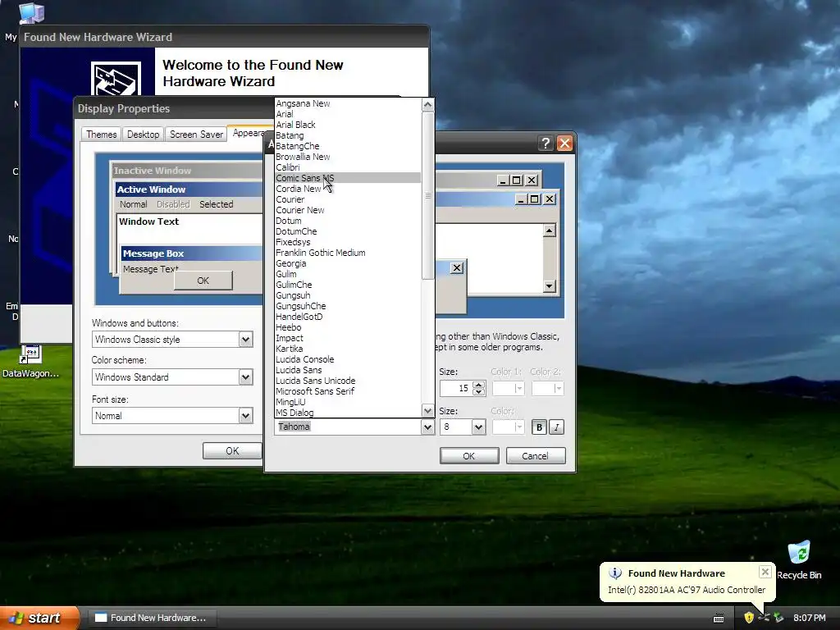Click the security shield tray icon
Viewport: 840px width, 630px height.
(749, 618)
